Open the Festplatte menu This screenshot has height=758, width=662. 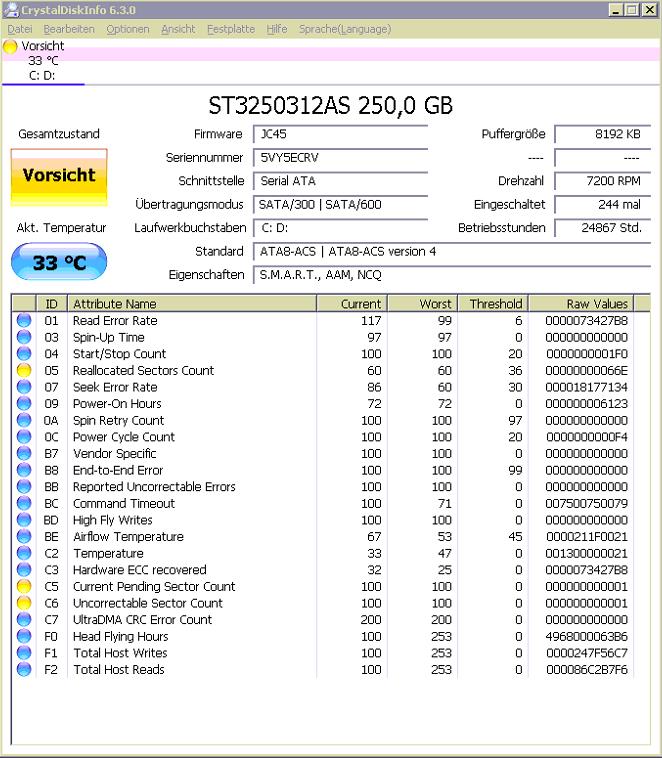tap(231, 29)
